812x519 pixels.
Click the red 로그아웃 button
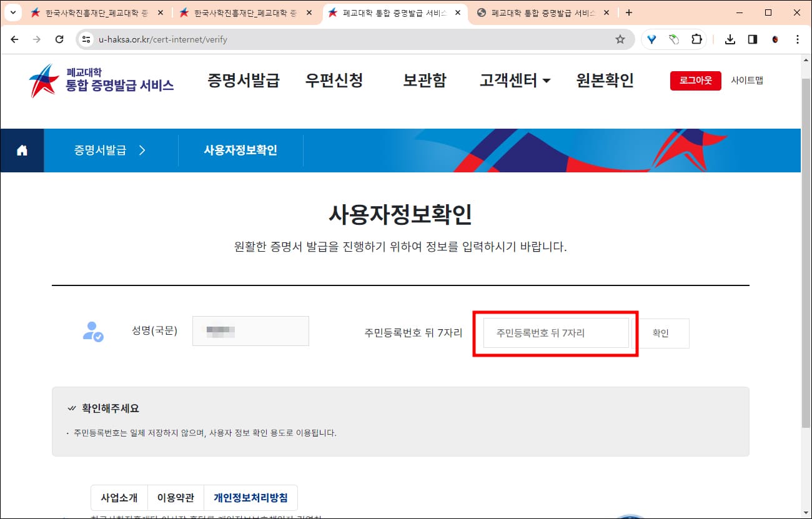[x=696, y=81]
